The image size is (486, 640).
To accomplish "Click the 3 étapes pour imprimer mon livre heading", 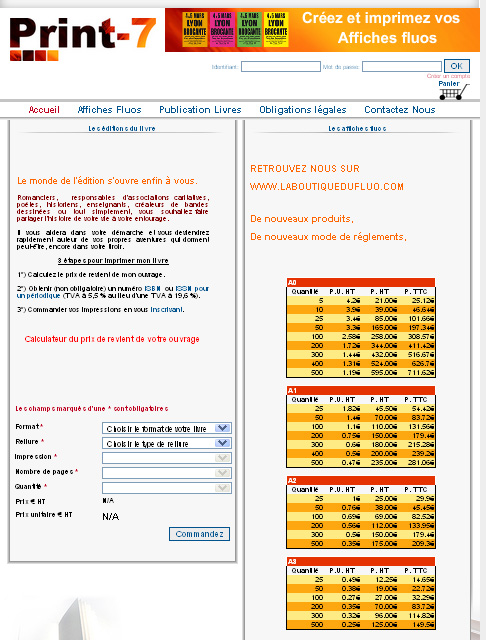I will coord(113,261).
